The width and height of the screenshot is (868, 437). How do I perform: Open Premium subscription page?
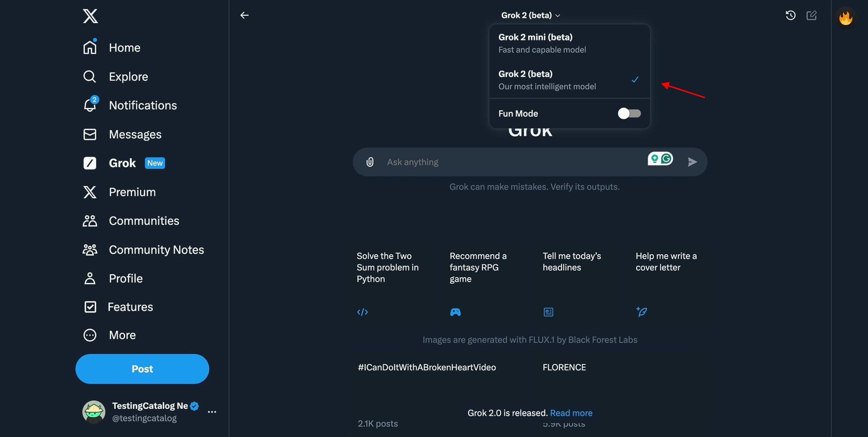tap(119, 192)
